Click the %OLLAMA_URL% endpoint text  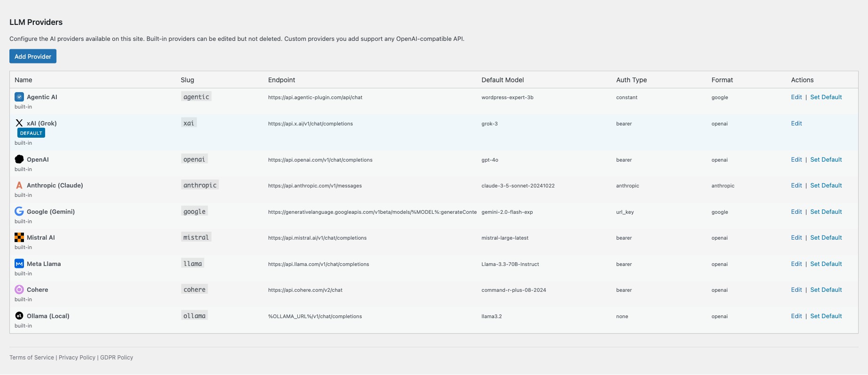click(x=315, y=316)
